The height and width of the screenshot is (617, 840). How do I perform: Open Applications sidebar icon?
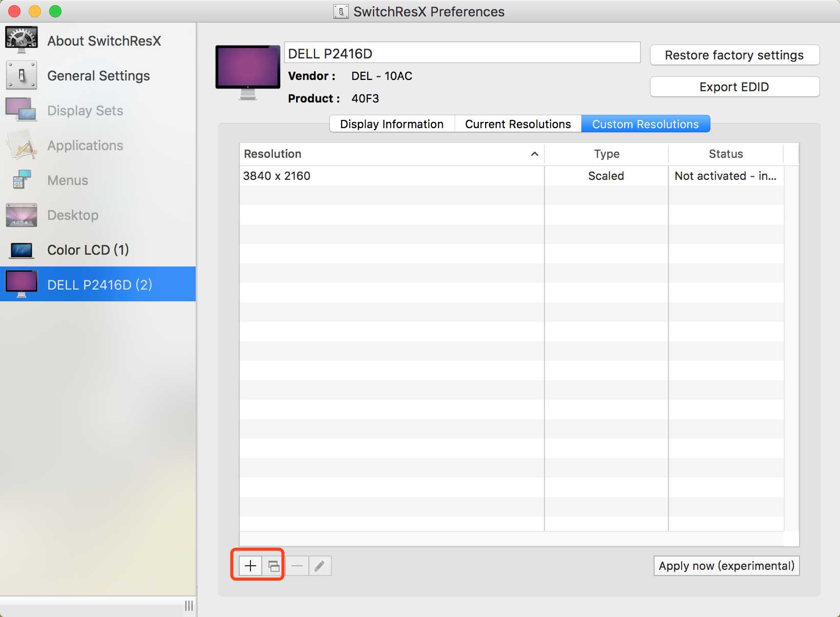pyautogui.click(x=21, y=145)
